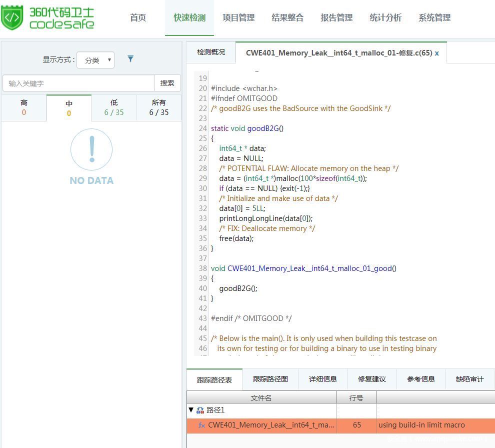Open the 显示方式 分类 dropdown
Screen dimensions: 495x448
95,60
